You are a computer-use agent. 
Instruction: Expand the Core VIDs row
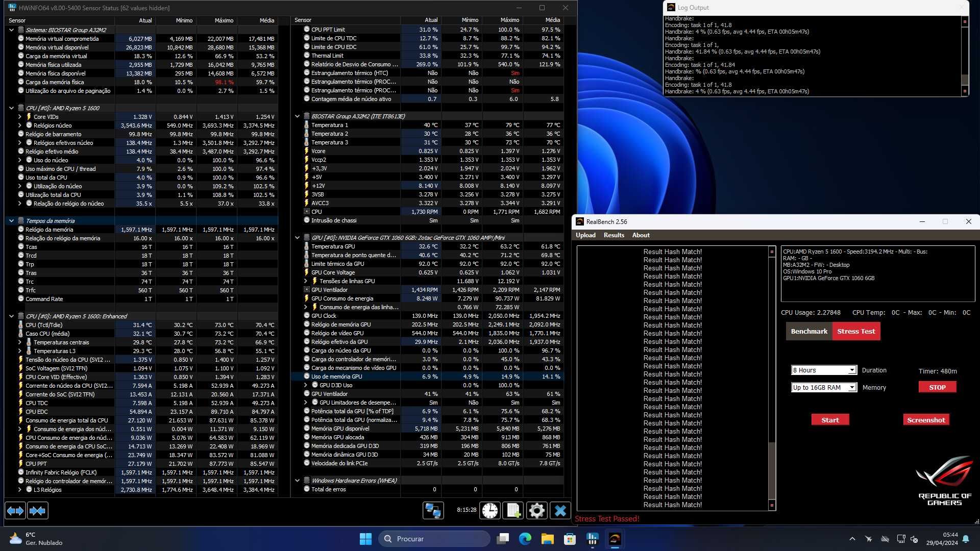pyautogui.click(x=19, y=117)
